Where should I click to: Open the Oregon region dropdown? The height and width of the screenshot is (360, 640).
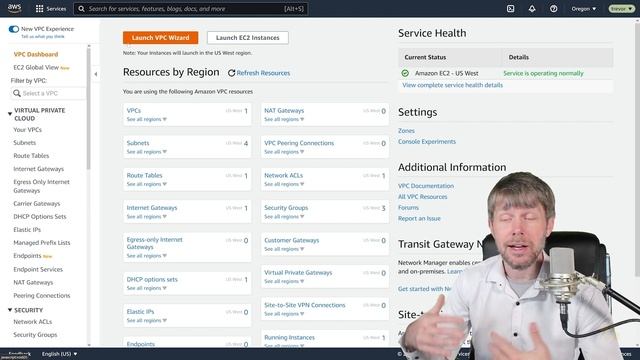pyautogui.click(x=584, y=9)
